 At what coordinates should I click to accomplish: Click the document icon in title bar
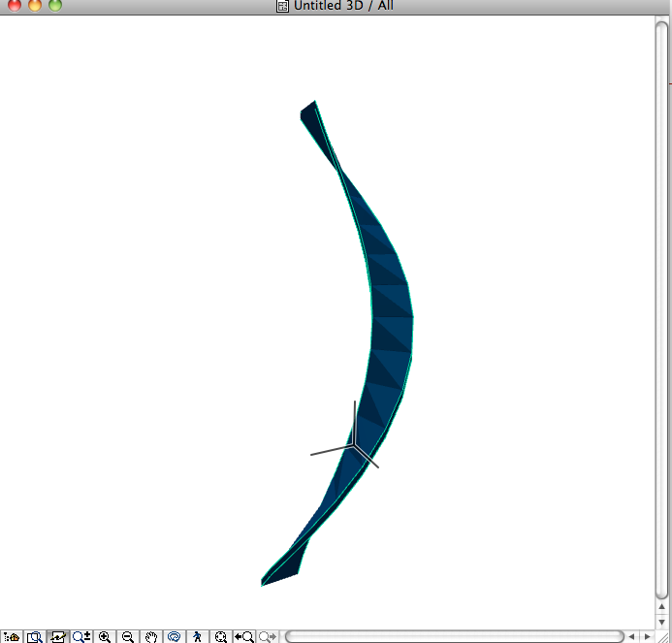[x=282, y=6]
